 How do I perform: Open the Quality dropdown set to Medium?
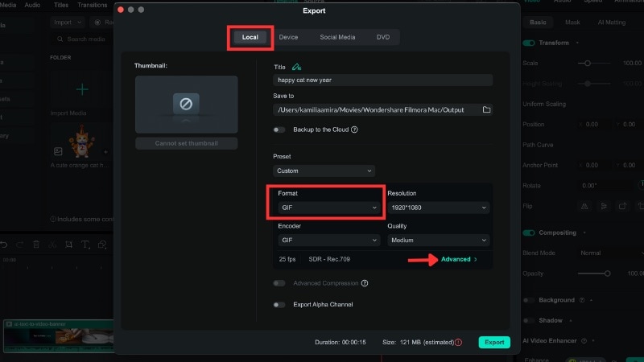pos(438,240)
